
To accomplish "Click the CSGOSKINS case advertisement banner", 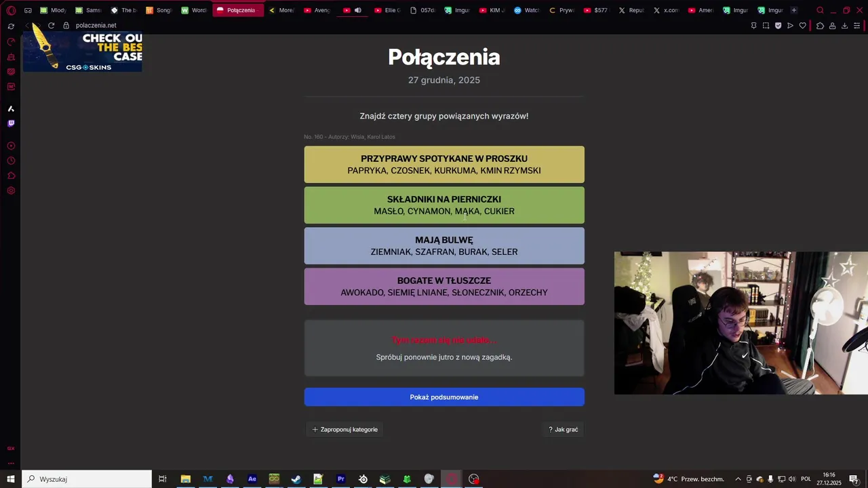I will 83,52.
